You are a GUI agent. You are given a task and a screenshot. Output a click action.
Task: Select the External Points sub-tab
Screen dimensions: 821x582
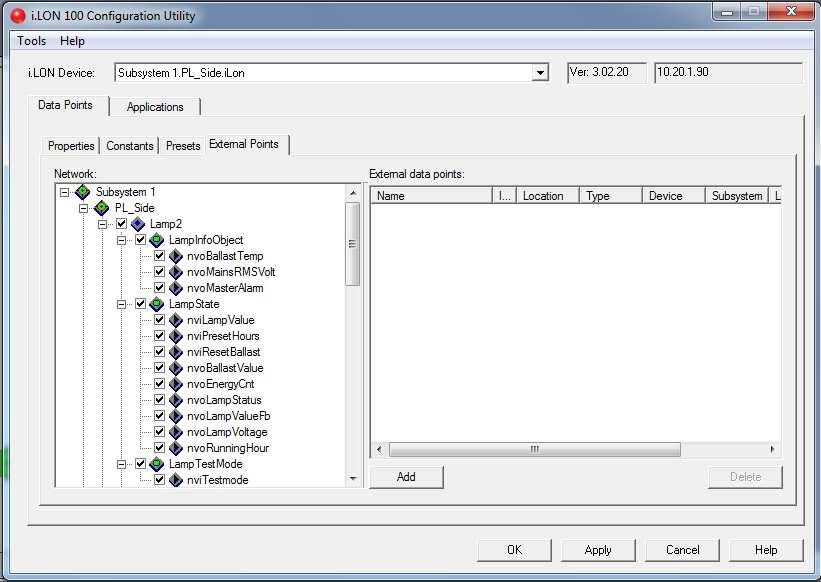click(244, 144)
